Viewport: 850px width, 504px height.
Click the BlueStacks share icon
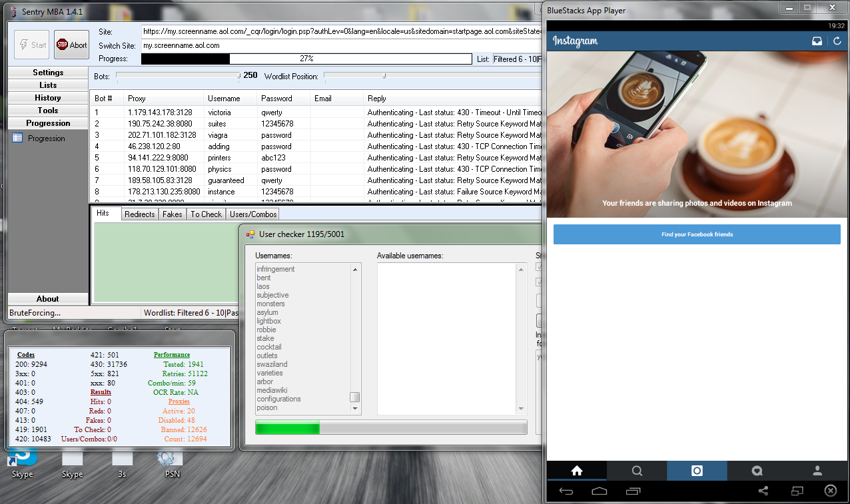tap(763, 491)
